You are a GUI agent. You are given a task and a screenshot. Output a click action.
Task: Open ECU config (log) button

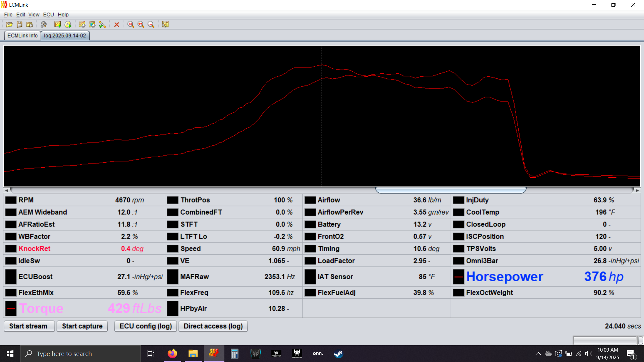click(x=146, y=326)
